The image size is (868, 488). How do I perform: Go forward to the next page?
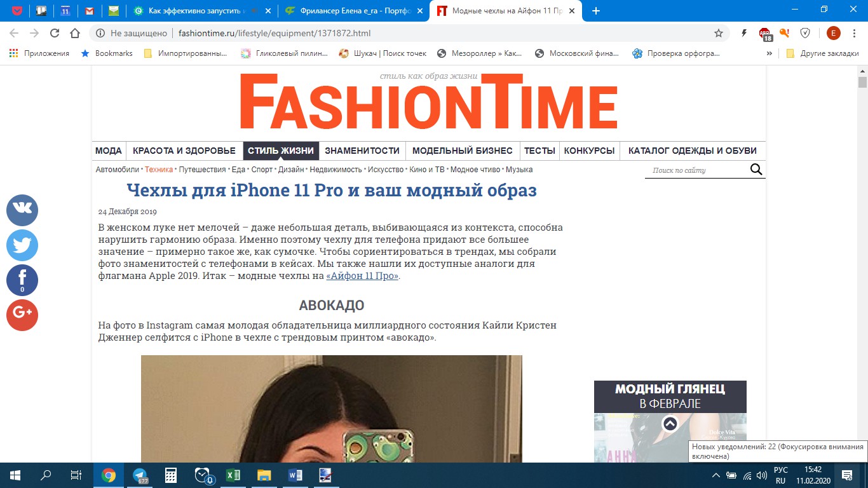[34, 33]
